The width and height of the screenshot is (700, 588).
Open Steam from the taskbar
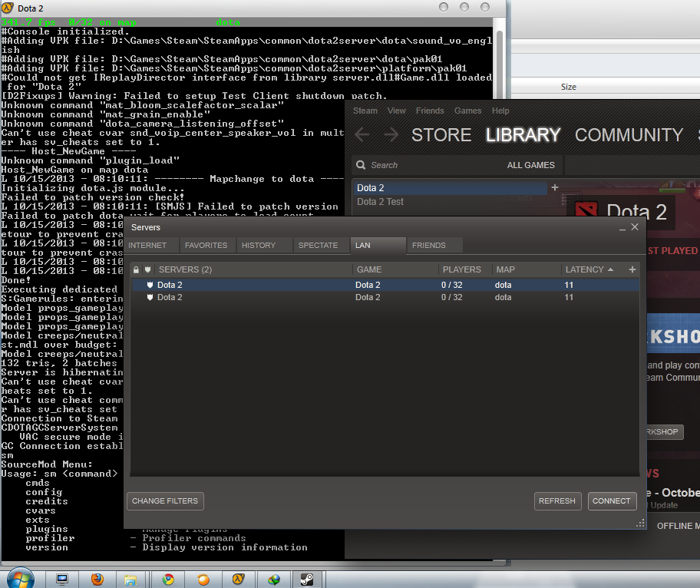pyautogui.click(x=308, y=578)
